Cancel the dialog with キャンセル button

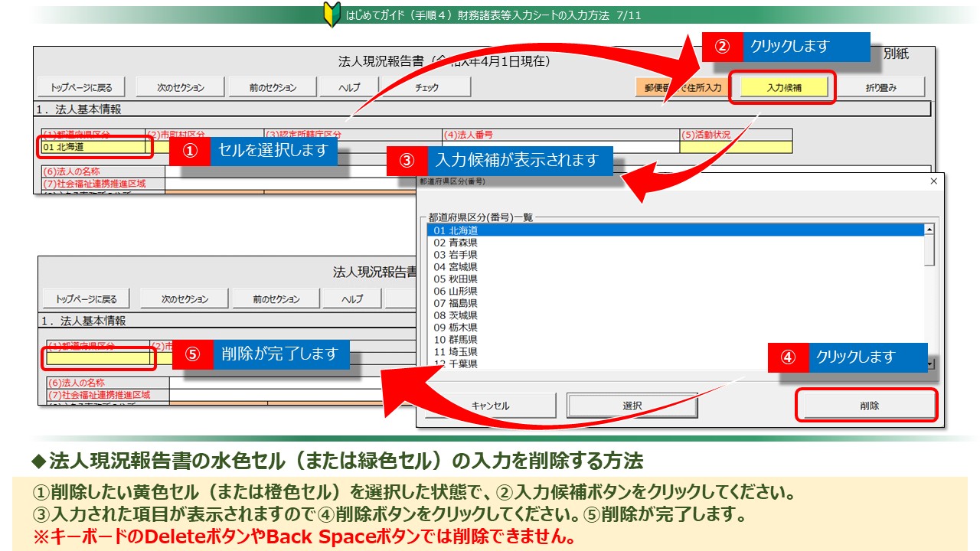pos(490,406)
